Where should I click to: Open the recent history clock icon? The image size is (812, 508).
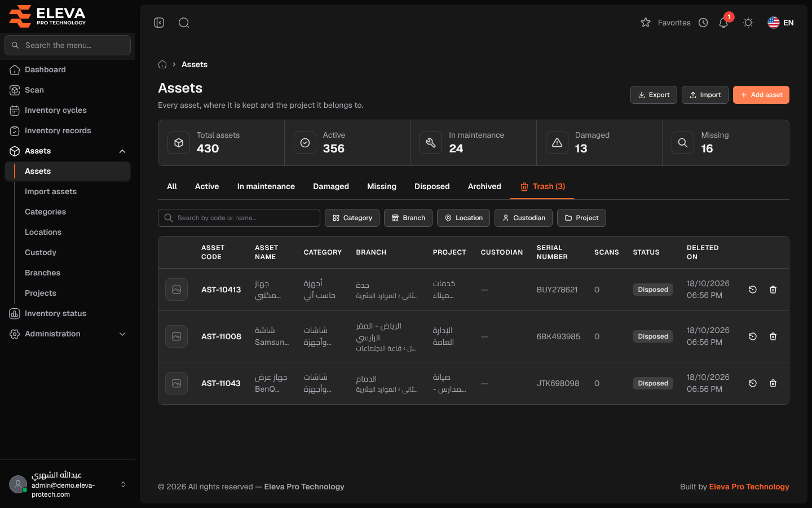703,23
